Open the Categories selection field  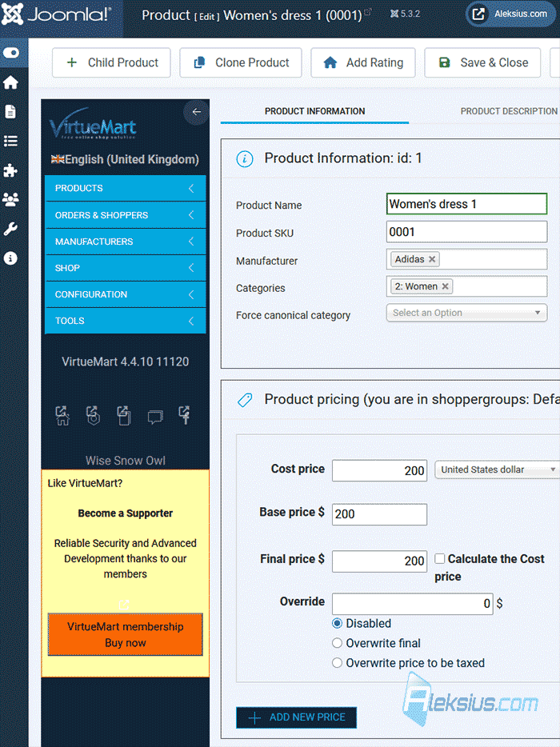466,286
